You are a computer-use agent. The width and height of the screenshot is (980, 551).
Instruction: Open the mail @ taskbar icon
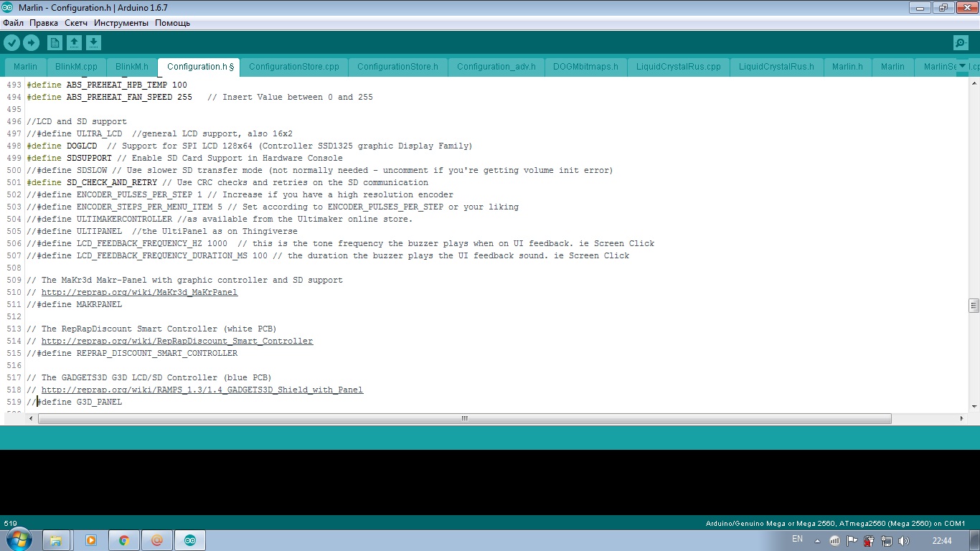(x=157, y=540)
